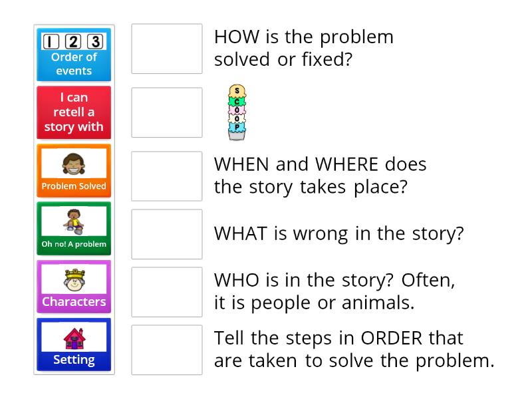The height and width of the screenshot is (399, 532).
Task: Click the blue 'Setting' label text
Action: (74, 358)
